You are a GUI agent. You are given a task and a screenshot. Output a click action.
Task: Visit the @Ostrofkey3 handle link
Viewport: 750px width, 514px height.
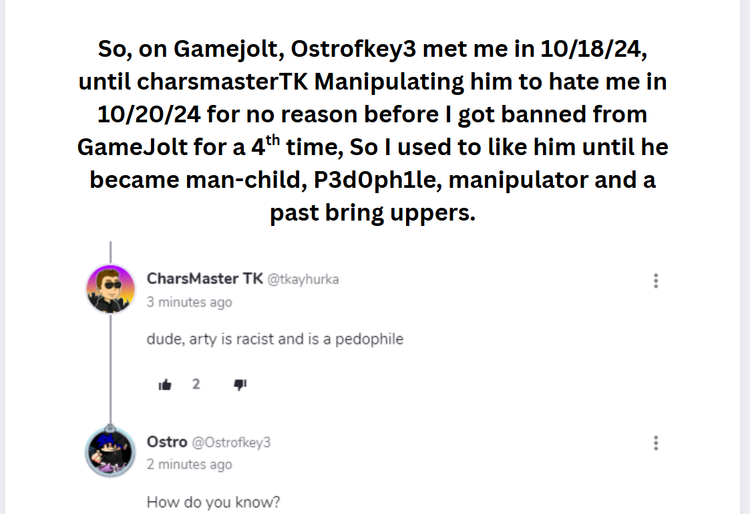pos(231,442)
